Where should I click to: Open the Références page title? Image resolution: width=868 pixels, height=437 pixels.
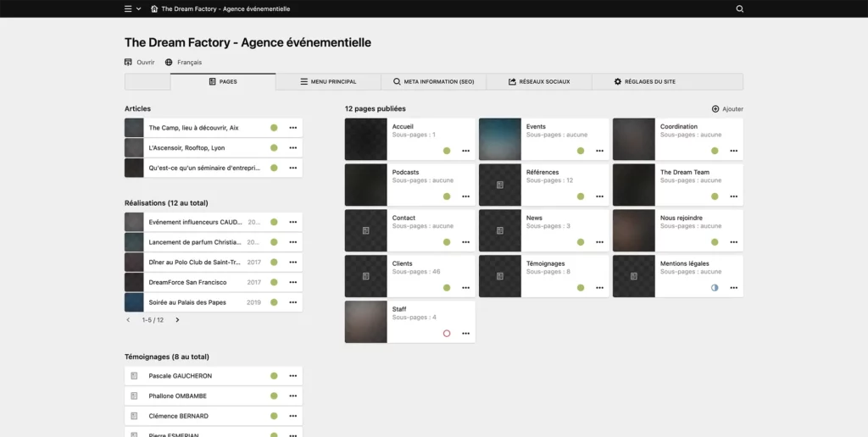(x=542, y=172)
